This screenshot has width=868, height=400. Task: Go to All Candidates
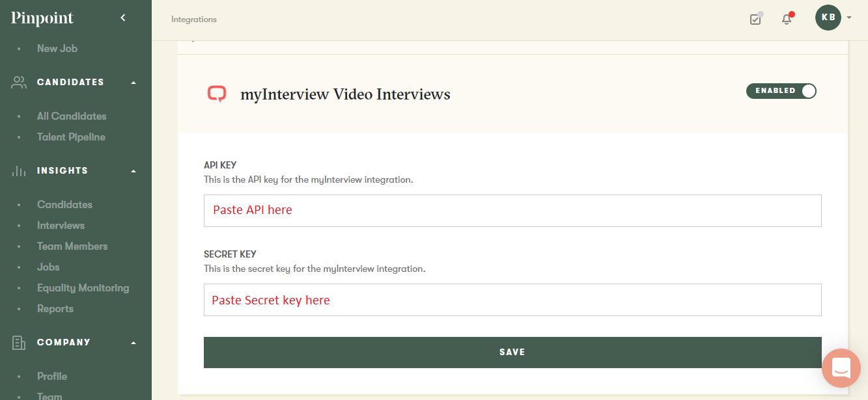[72, 116]
